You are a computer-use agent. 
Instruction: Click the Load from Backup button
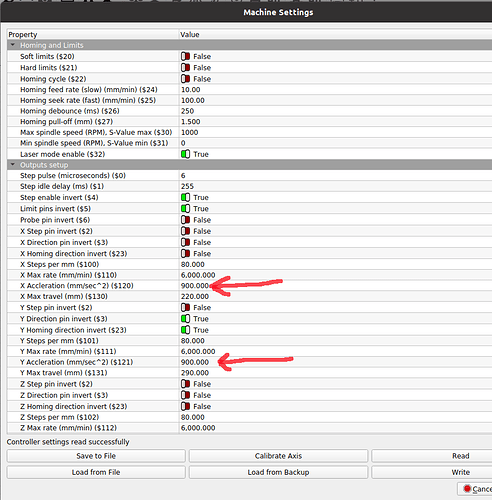tap(278, 472)
